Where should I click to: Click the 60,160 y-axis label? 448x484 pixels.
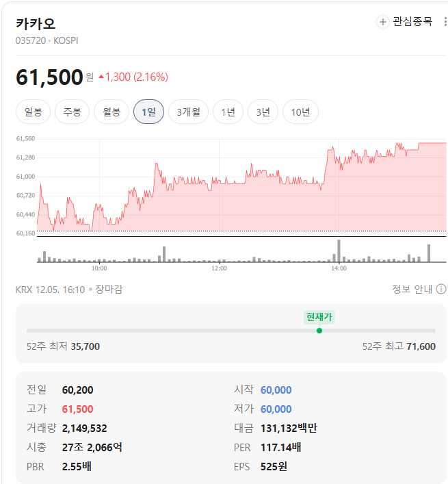[25, 233]
